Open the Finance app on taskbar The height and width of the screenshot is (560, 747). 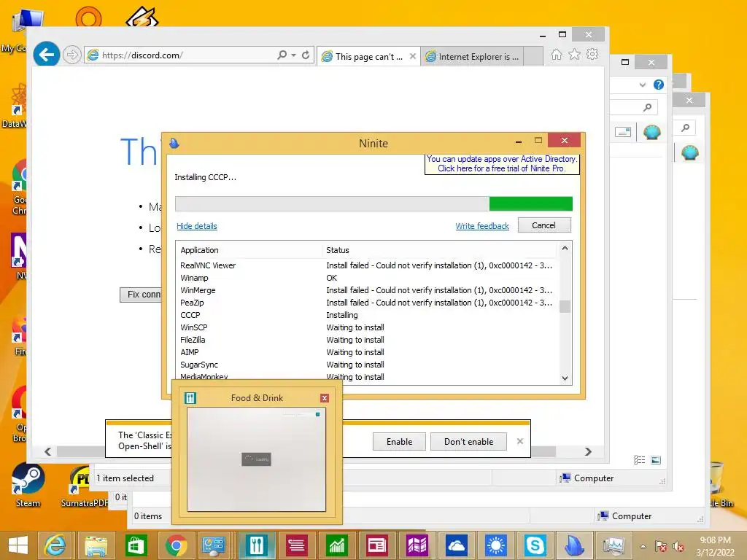pos(336,545)
